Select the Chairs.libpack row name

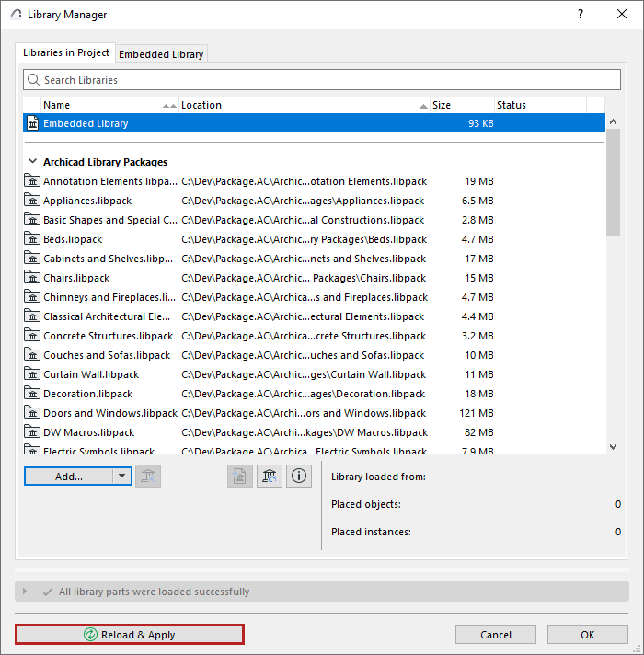pos(76,278)
